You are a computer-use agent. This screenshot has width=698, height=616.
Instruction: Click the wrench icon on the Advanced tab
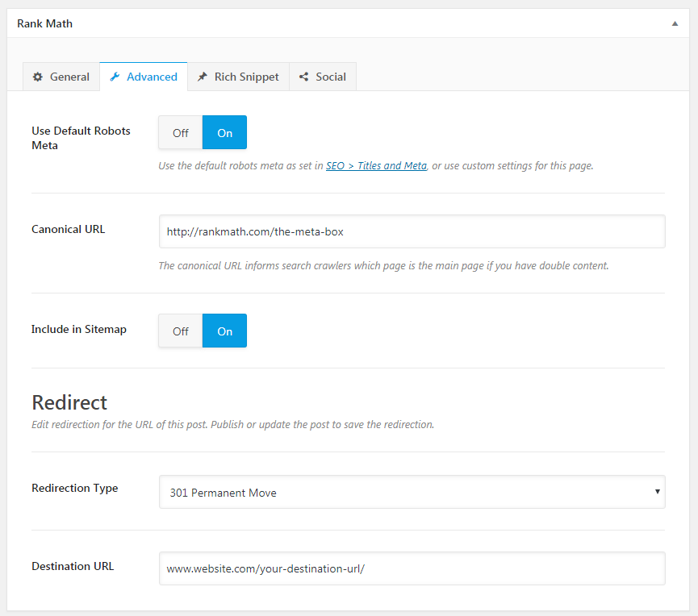click(x=115, y=77)
